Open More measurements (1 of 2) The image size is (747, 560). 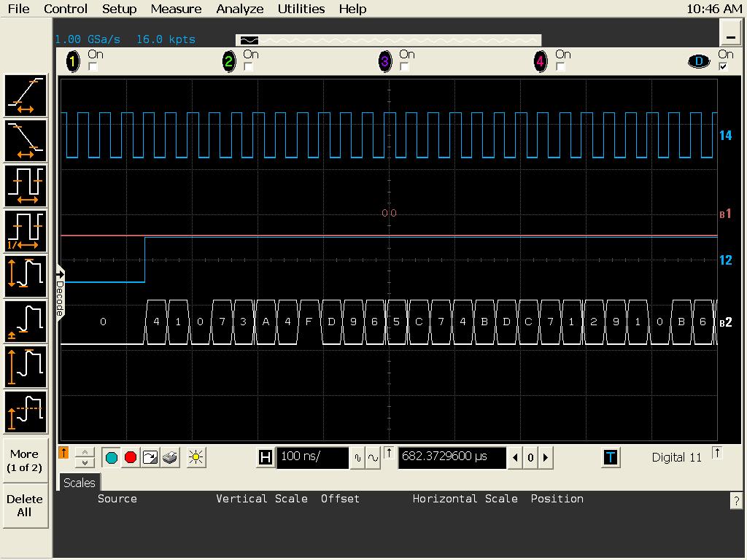pos(24,460)
